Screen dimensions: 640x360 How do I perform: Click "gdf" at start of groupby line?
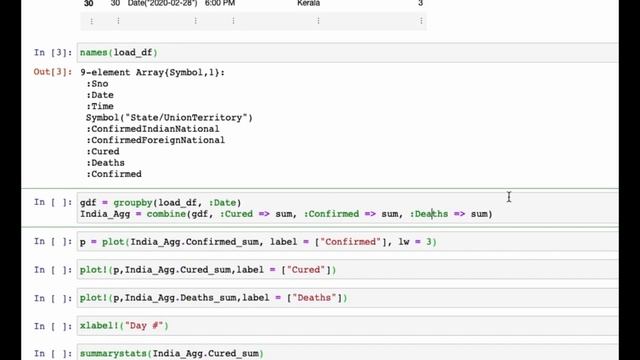coord(88,203)
